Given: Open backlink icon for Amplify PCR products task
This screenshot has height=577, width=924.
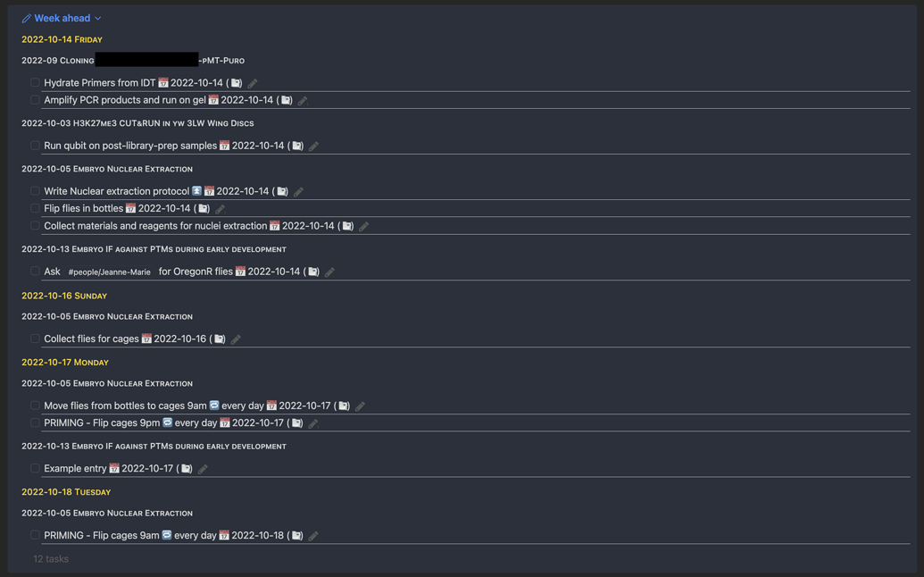Looking at the screenshot, I should tap(287, 101).
